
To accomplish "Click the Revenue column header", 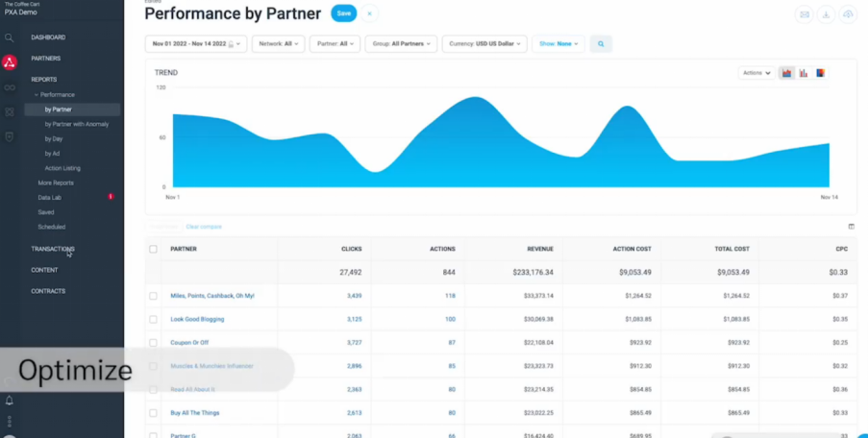I will (x=539, y=249).
